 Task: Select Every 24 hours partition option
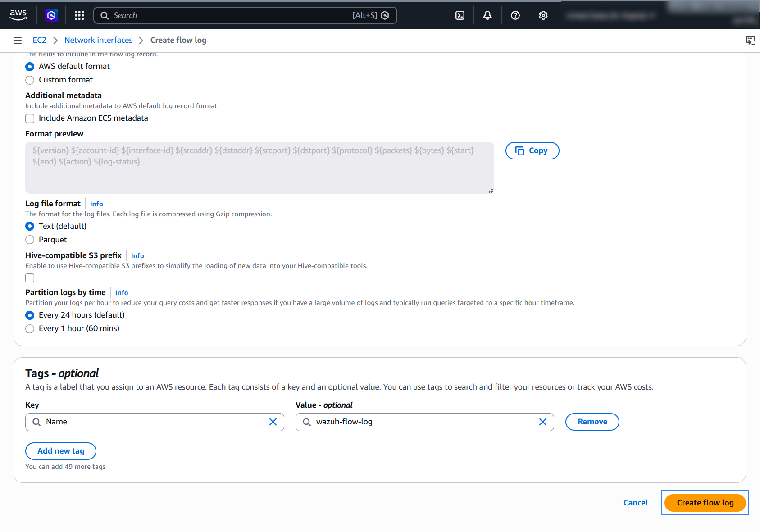(x=30, y=315)
